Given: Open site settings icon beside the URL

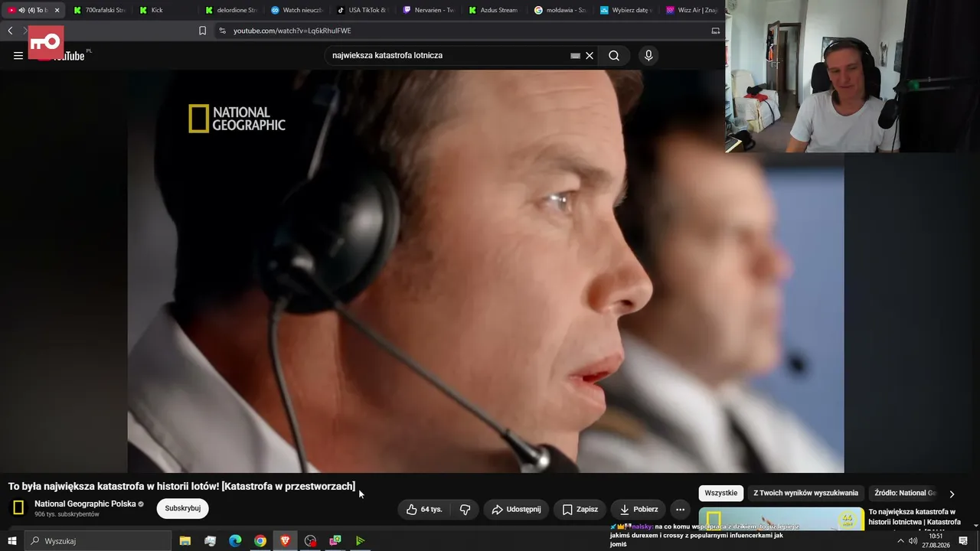Looking at the screenshot, I should click(x=222, y=31).
